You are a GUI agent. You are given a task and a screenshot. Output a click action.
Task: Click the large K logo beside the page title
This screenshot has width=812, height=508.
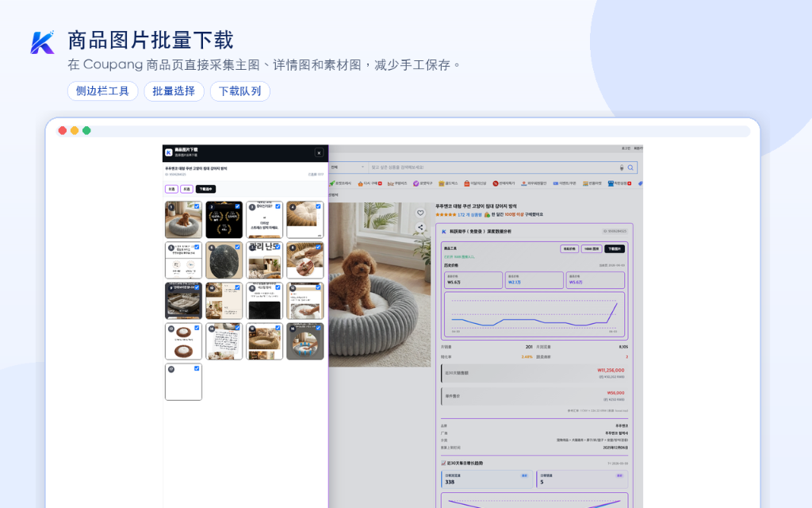click(43, 43)
